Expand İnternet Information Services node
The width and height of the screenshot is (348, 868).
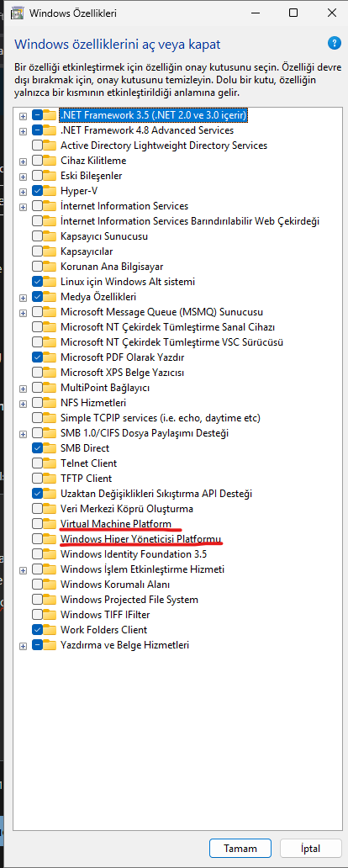tap(23, 206)
